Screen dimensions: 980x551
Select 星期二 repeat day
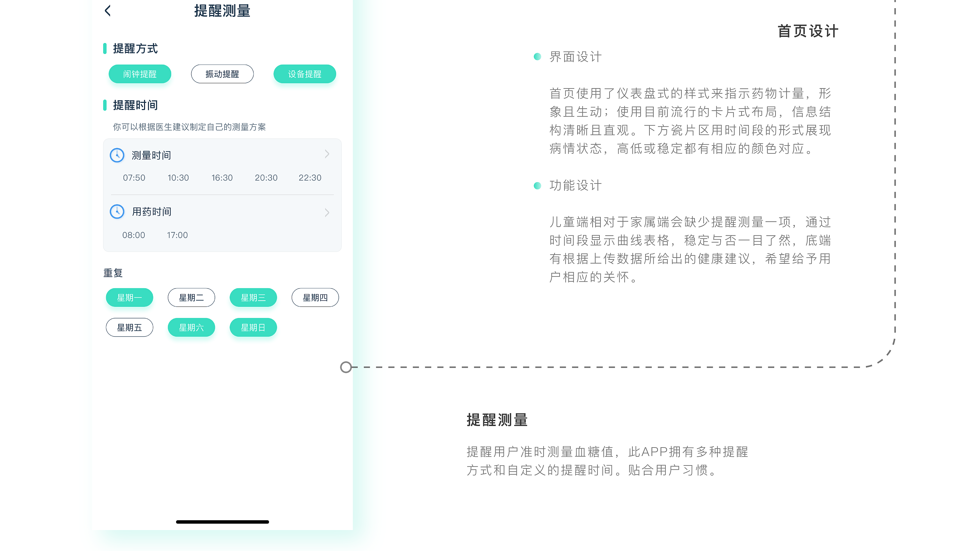coord(191,297)
